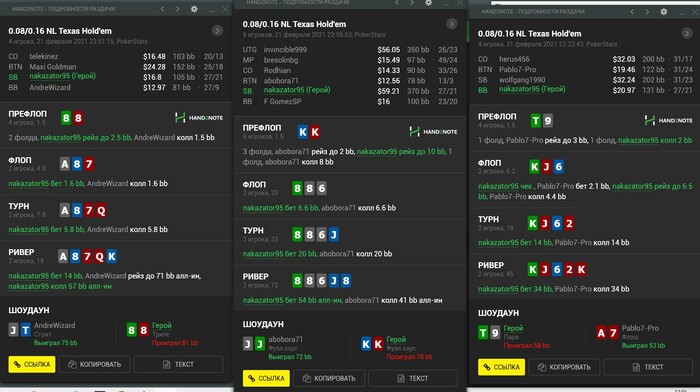This screenshot has width=700, height=392.
Task: Go to next hand in left window
Action: tap(178, 9)
